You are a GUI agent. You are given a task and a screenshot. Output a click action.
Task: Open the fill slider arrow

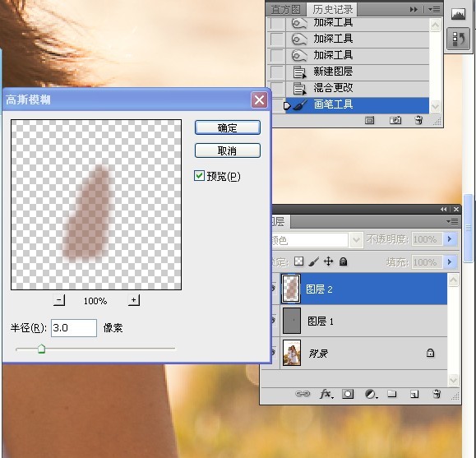[450, 261]
